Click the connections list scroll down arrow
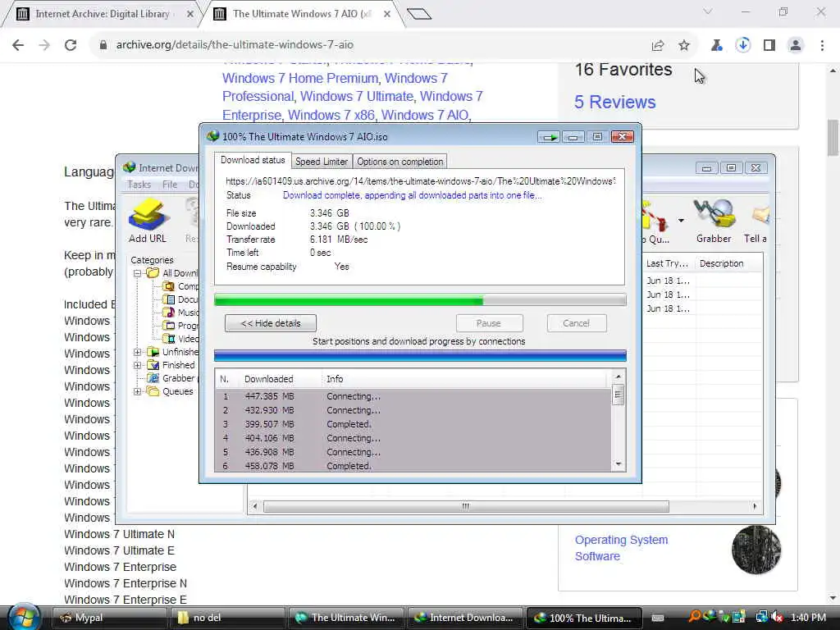Image resolution: width=840 pixels, height=630 pixels. click(619, 464)
